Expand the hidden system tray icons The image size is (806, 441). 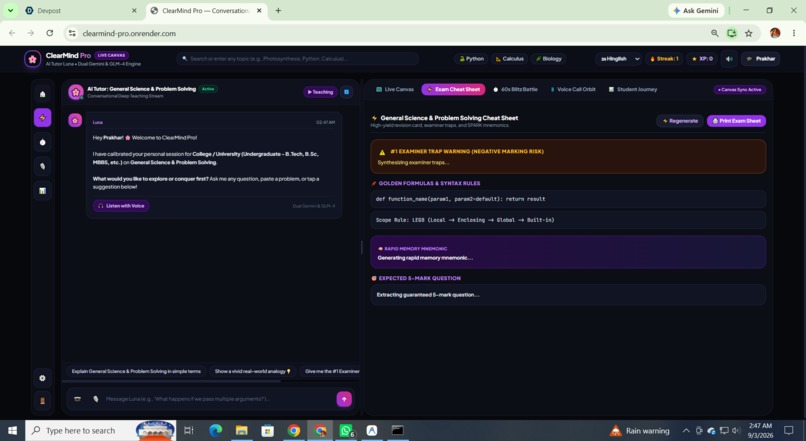686,431
